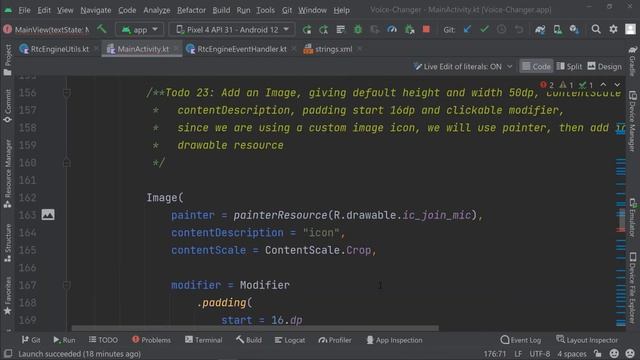Collapse the comment block fold at line 156
Screen dimensions: 640x360
(67, 93)
